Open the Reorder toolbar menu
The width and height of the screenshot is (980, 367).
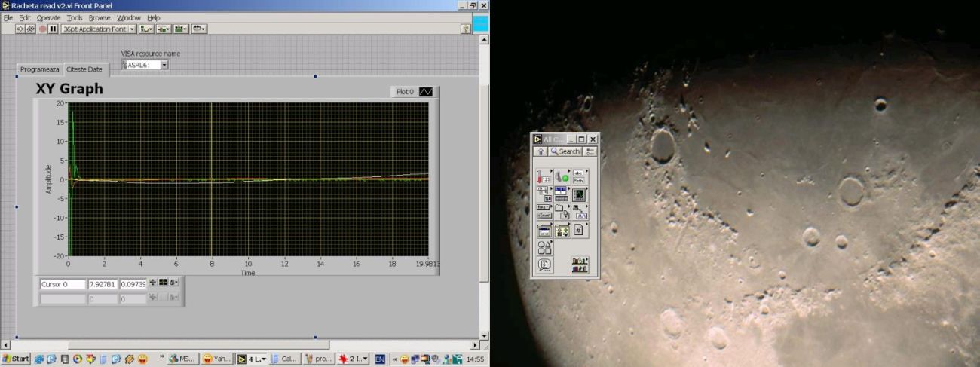point(199,29)
